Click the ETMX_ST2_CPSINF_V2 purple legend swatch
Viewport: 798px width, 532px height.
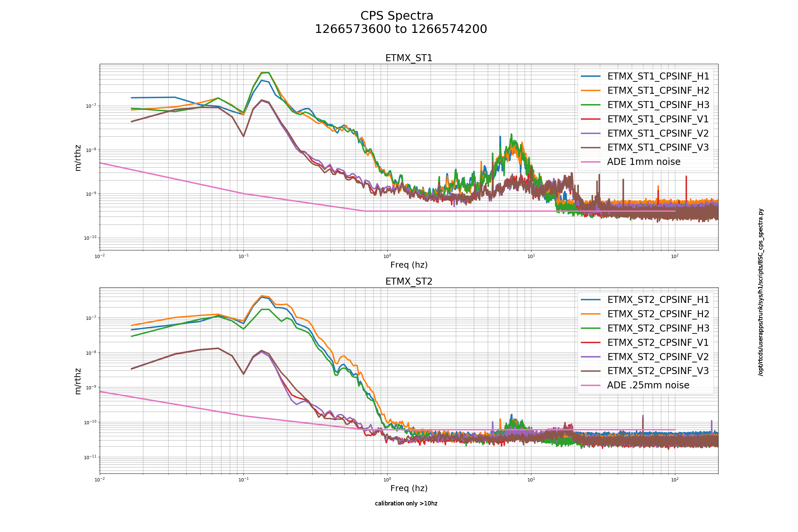591,357
